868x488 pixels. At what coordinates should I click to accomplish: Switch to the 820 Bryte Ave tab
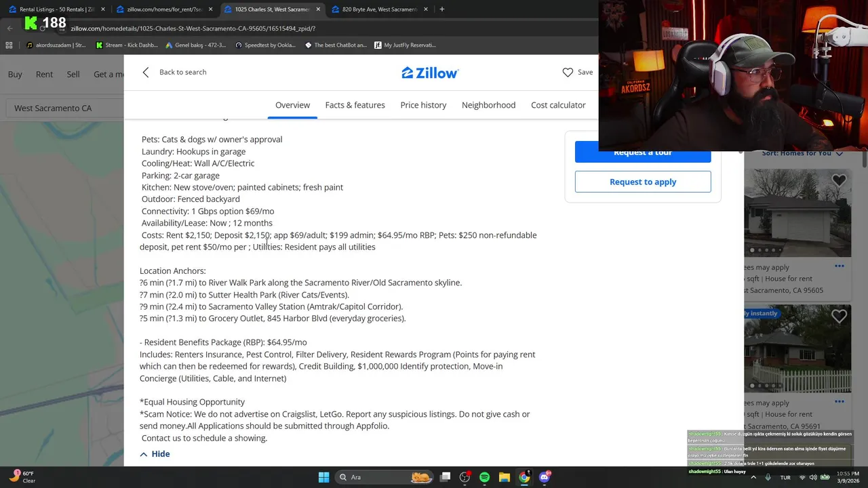click(x=378, y=9)
